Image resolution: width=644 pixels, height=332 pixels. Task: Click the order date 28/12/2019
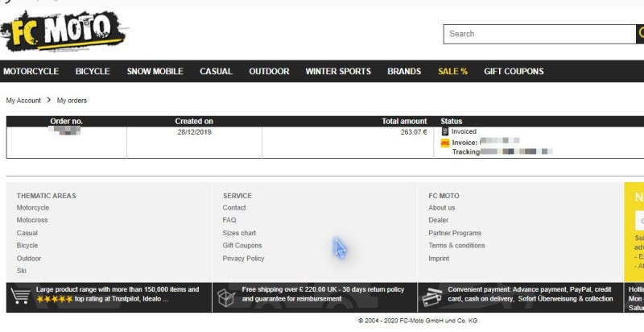tap(194, 132)
